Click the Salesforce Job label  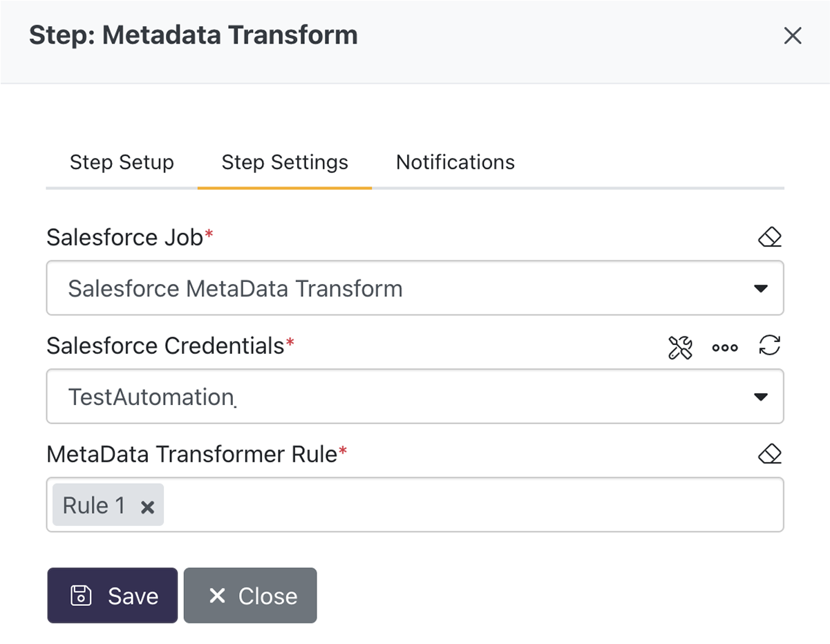[x=125, y=238]
